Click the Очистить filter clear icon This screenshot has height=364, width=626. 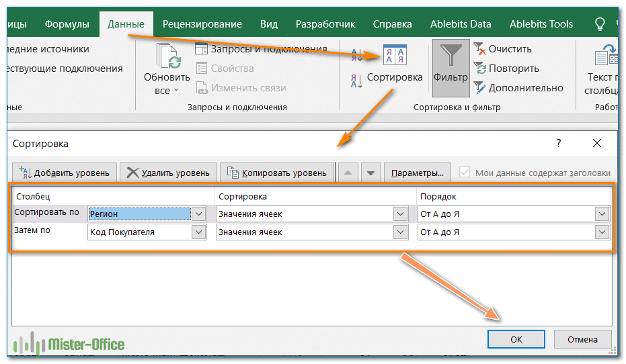pyautogui.click(x=479, y=49)
